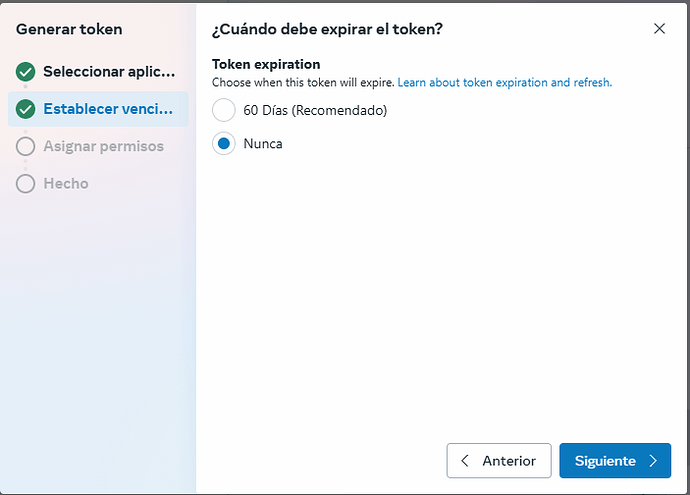The width and height of the screenshot is (690, 495).
Task: Select the 60 Días radio button circle
Action: (224, 110)
